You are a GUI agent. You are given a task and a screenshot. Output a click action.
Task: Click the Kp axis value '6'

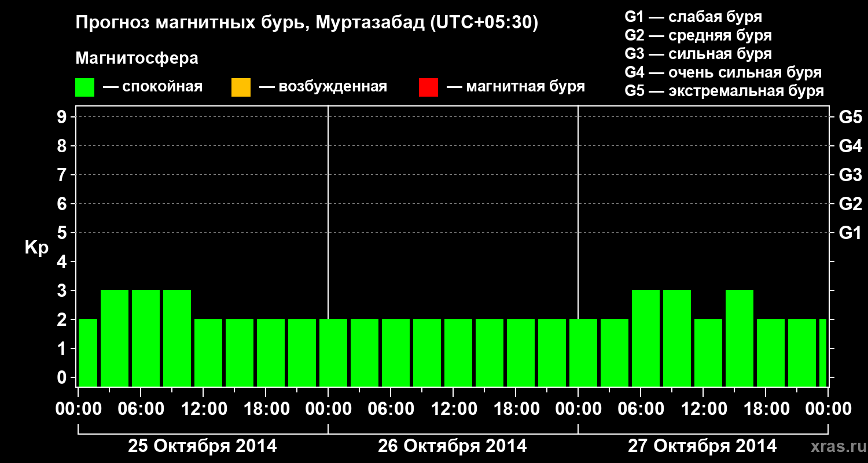pyautogui.click(x=63, y=204)
